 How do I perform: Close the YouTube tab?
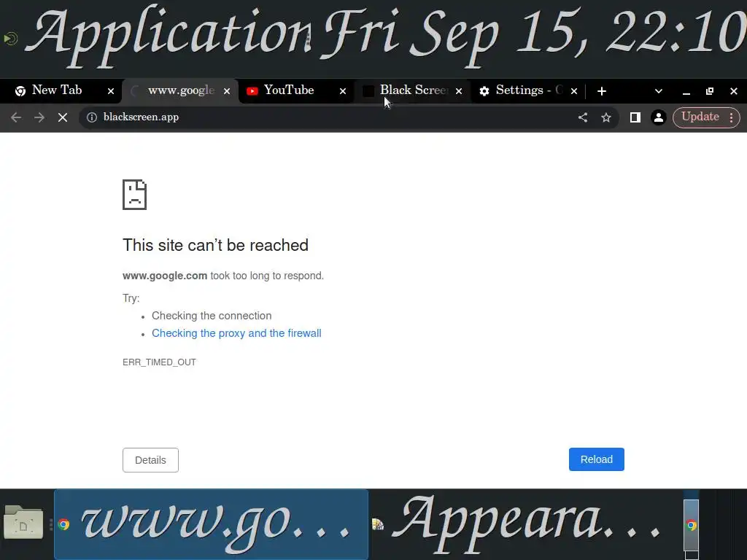(x=343, y=91)
